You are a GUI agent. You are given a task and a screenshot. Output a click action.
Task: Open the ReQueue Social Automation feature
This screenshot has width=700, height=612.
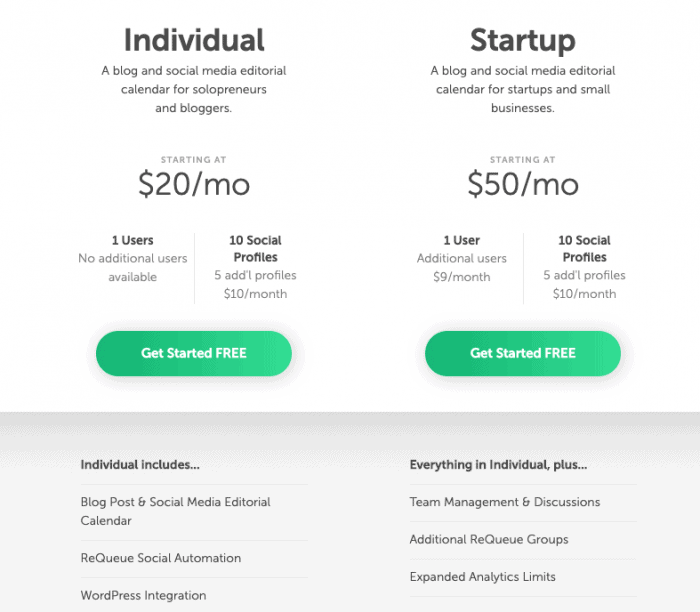point(160,558)
